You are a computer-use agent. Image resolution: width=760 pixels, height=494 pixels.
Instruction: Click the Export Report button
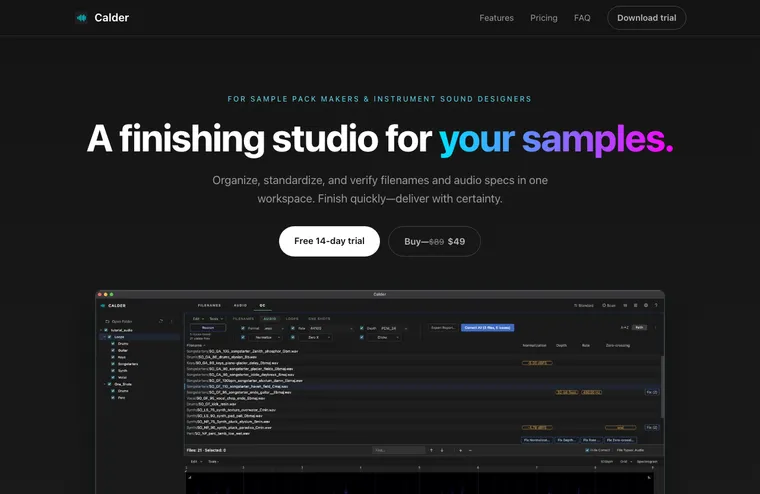pos(443,328)
